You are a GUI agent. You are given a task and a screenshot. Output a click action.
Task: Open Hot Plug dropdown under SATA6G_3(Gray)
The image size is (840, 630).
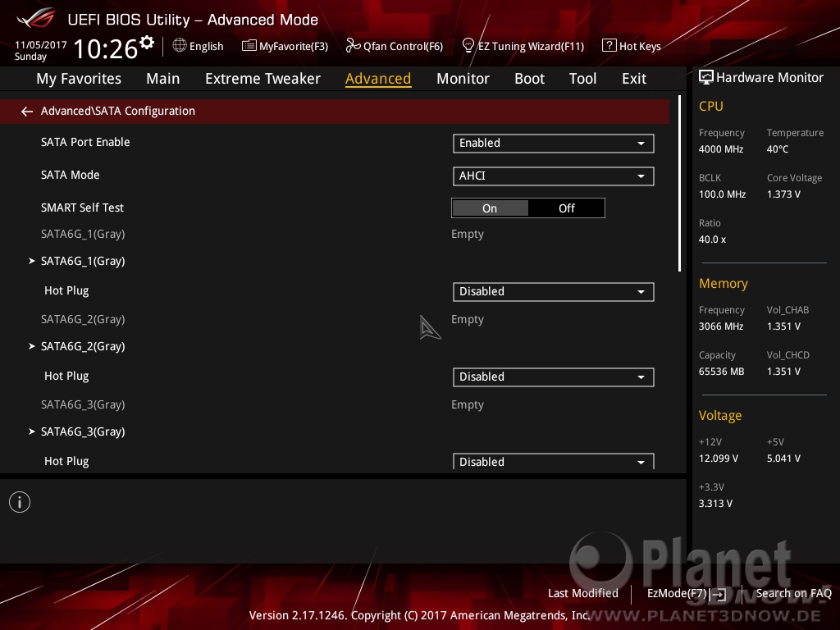tap(554, 461)
